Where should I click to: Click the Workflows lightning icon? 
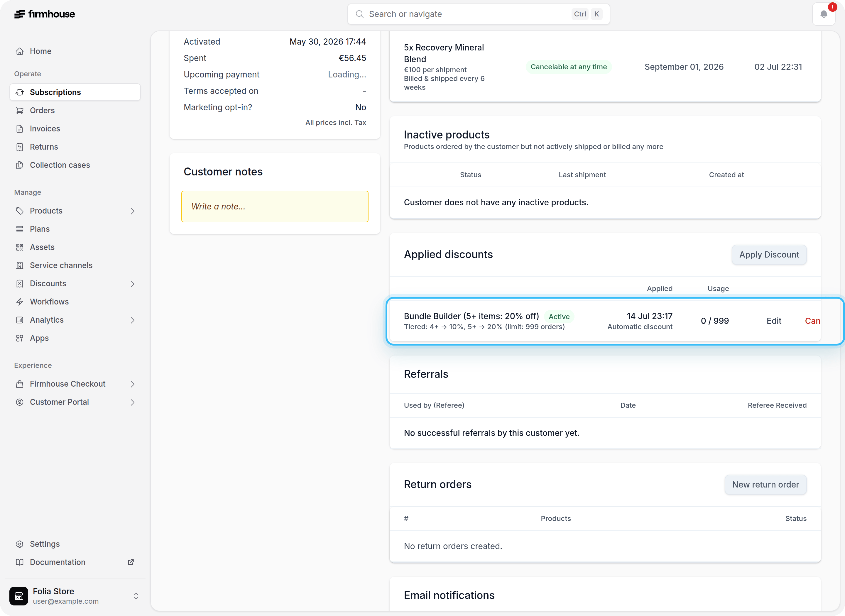[x=20, y=302]
